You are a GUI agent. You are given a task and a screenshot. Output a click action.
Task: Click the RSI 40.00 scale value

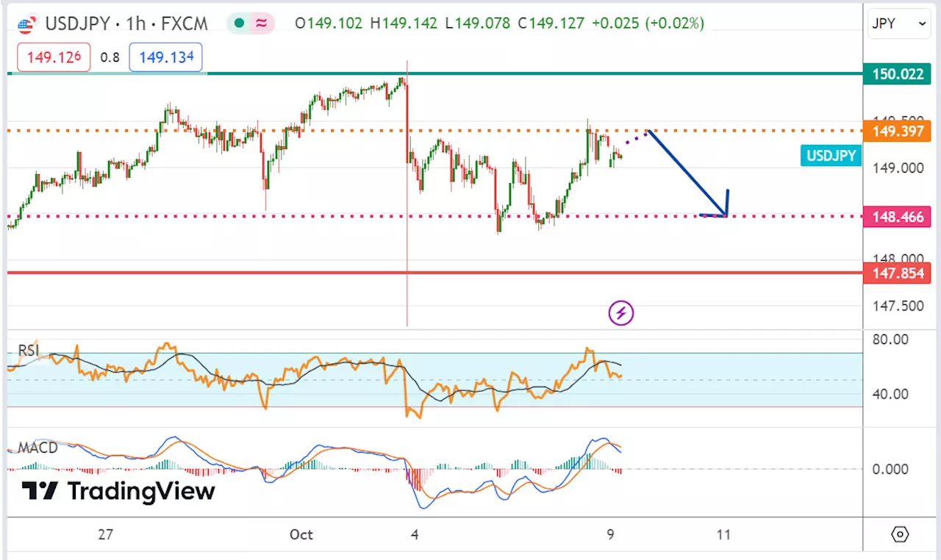click(890, 394)
